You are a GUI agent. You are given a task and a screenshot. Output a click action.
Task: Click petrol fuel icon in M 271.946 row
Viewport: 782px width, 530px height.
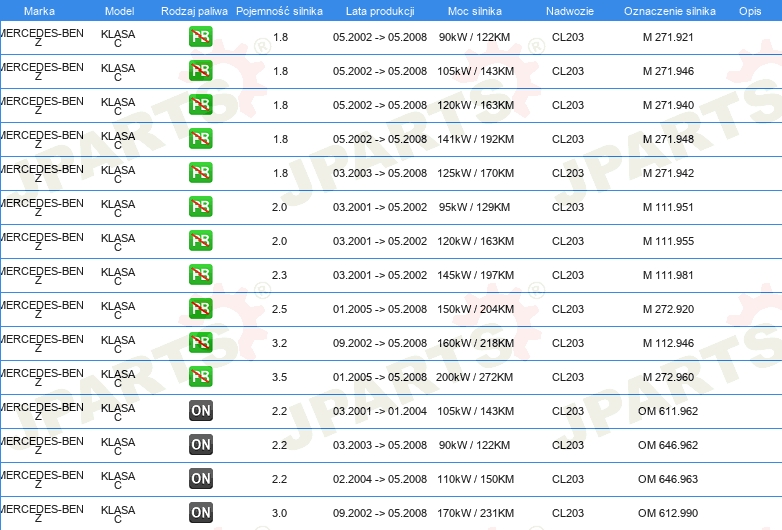(x=200, y=71)
